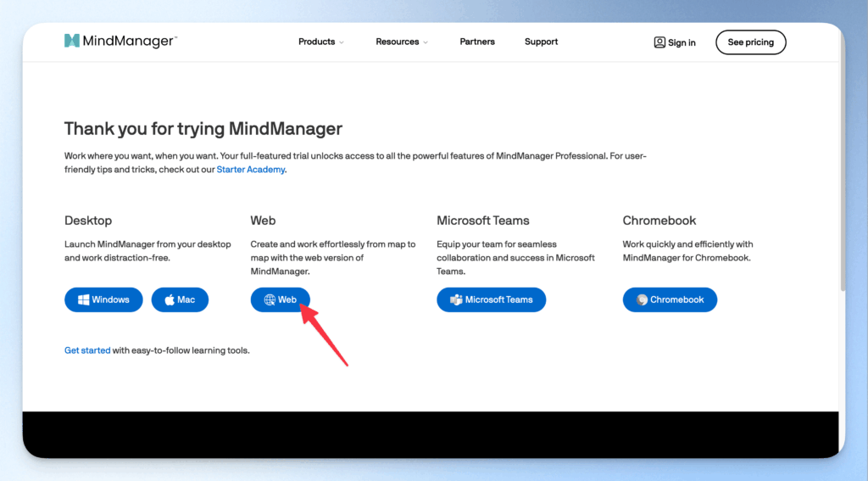
Task: Download the Mac desktop version
Action: click(180, 299)
